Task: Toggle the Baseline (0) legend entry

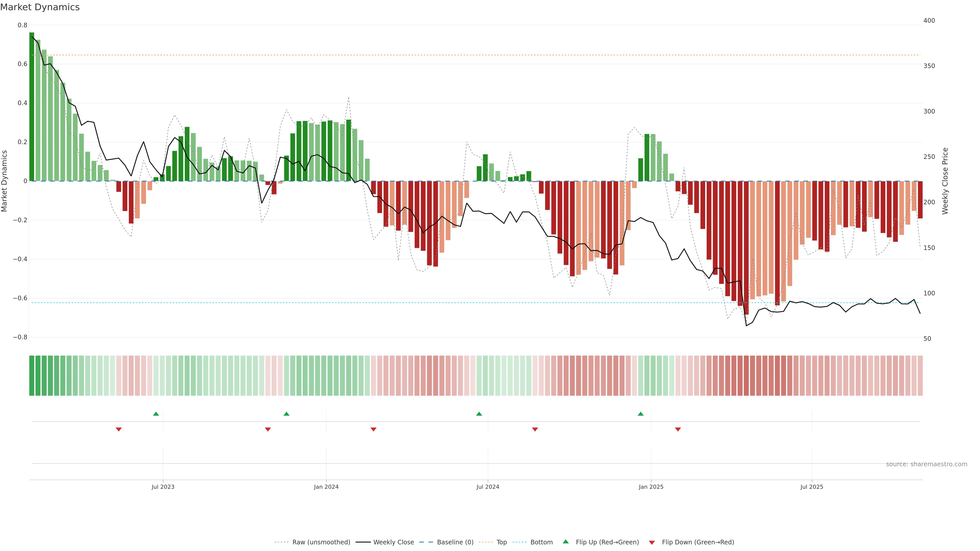Action: pyautogui.click(x=455, y=542)
